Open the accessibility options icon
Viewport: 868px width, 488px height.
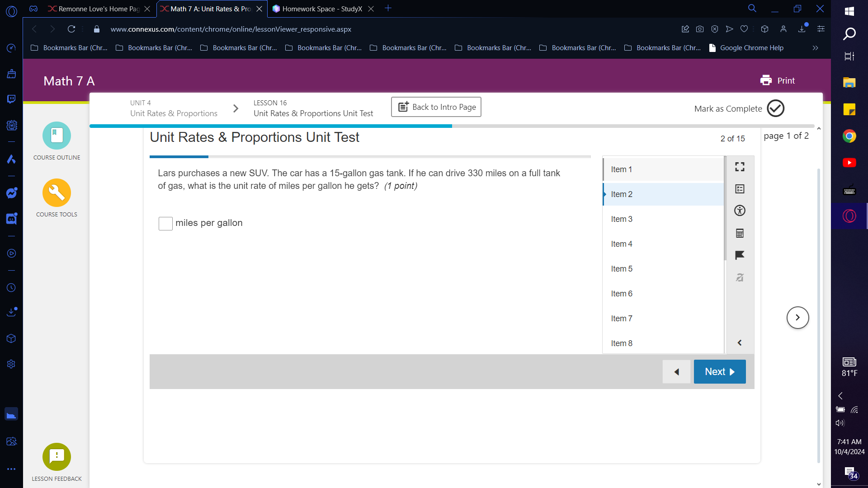tap(740, 211)
